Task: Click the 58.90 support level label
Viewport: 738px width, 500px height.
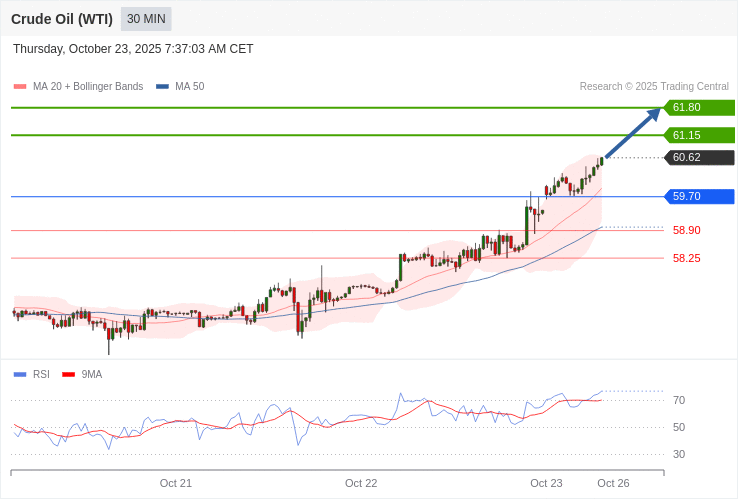Action: pos(686,230)
